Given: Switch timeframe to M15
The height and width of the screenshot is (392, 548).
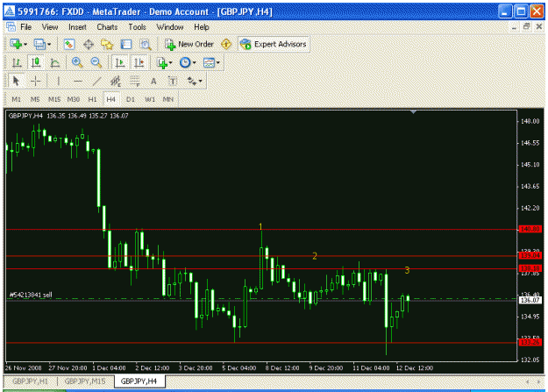Looking at the screenshot, I should [x=54, y=99].
